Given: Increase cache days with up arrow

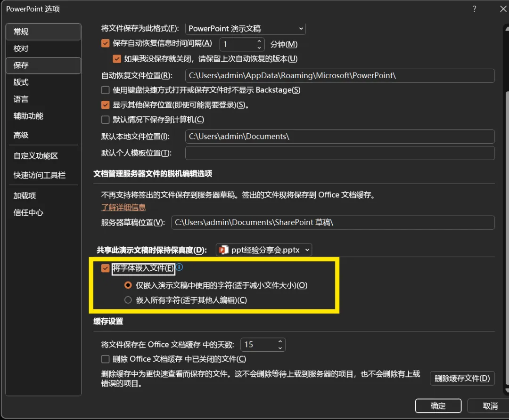Looking at the screenshot, I should 280,341.
